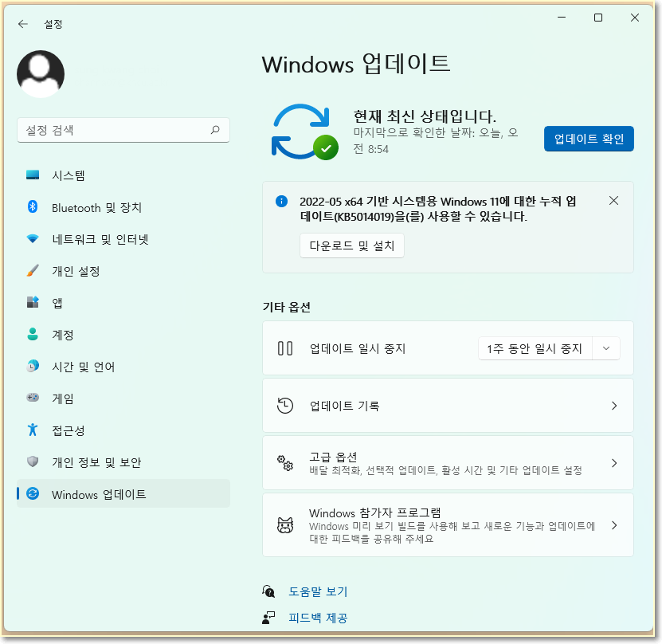Image resolution: width=662 pixels, height=644 pixels.
Task: Click the 업데이트 기록 history clock icon
Action: 285,406
